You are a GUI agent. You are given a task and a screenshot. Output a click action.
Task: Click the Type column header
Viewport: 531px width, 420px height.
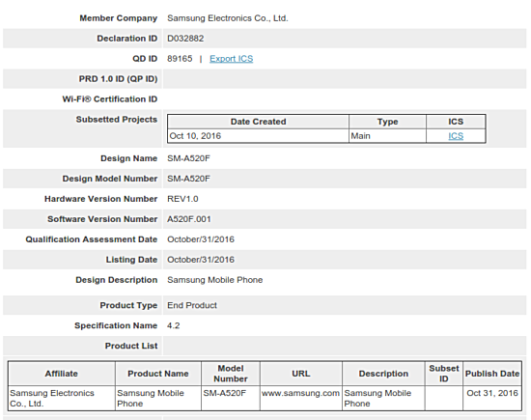click(x=387, y=122)
